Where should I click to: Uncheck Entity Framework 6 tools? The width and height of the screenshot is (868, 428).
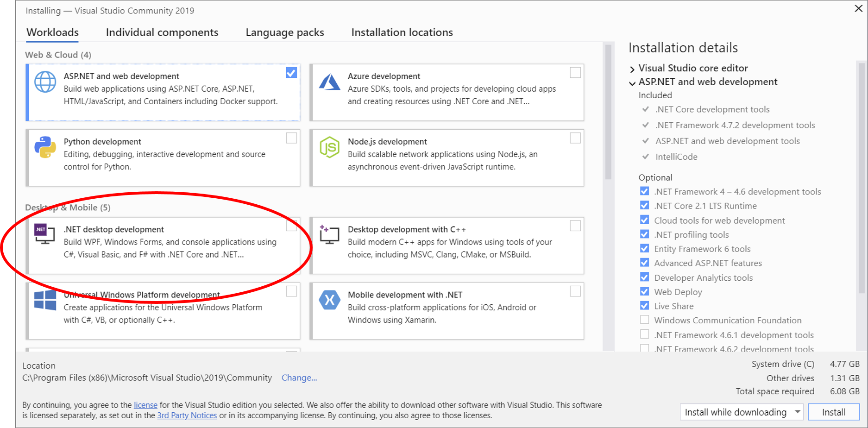pos(644,248)
